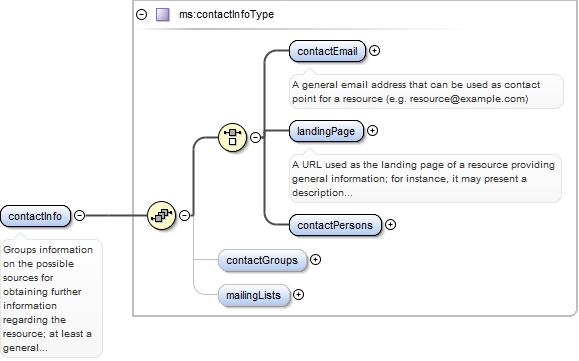The image size is (579, 361).
Task: Select the optional mailingLists element box
Action: (254, 295)
